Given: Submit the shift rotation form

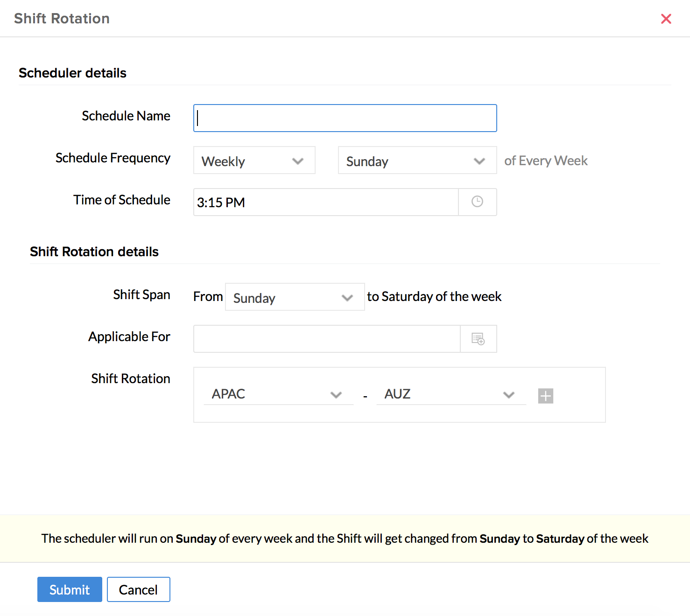Looking at the screenshot, I should (70, 589).
